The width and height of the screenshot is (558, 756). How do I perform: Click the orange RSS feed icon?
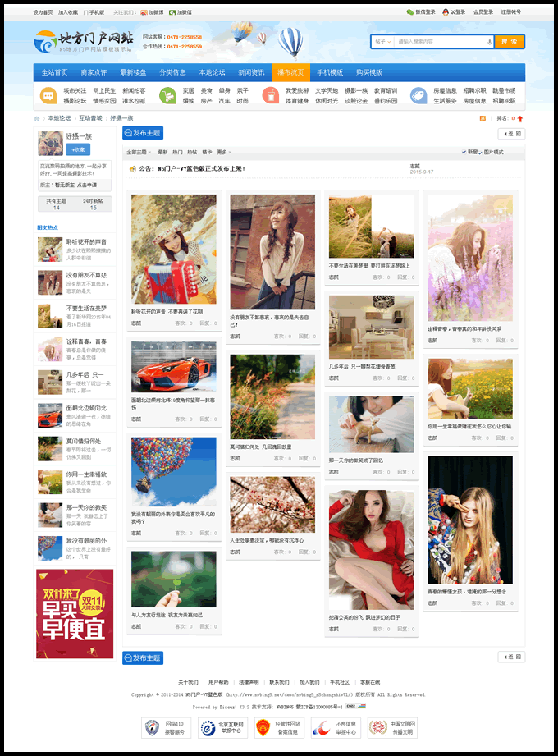[x=483, y=118]
